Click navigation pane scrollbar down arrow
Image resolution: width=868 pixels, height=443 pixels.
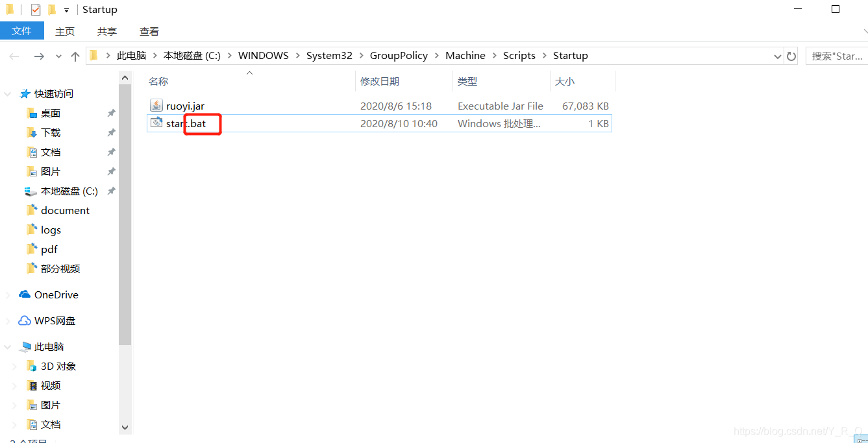point(125,428)
